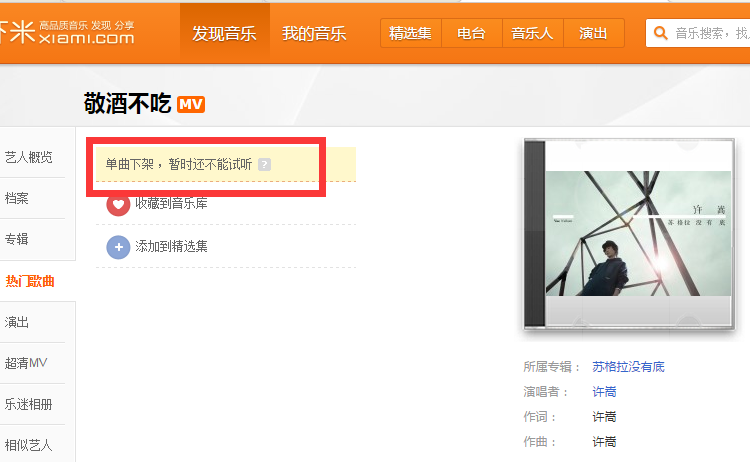The height and width of the screenshot is (462, 750).
Task: Click the search magnifier icon
Action: [660, 33]
